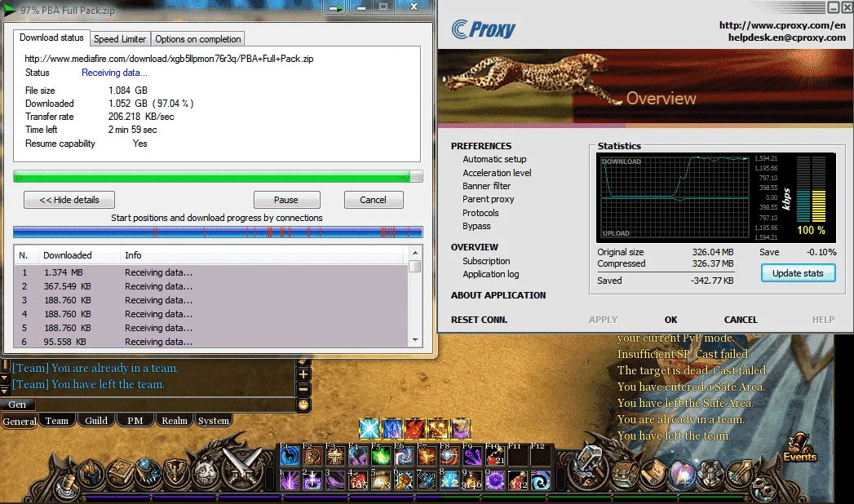The width and height of the screenshot is (854, 504).
Task: Open the silver armor equipment icon
Action: (710, 472)
